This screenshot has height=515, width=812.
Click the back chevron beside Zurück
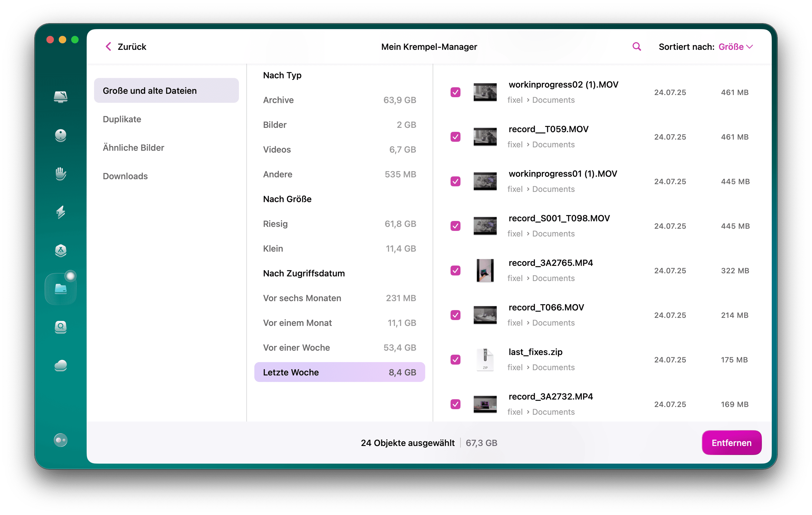pos(108,46)
